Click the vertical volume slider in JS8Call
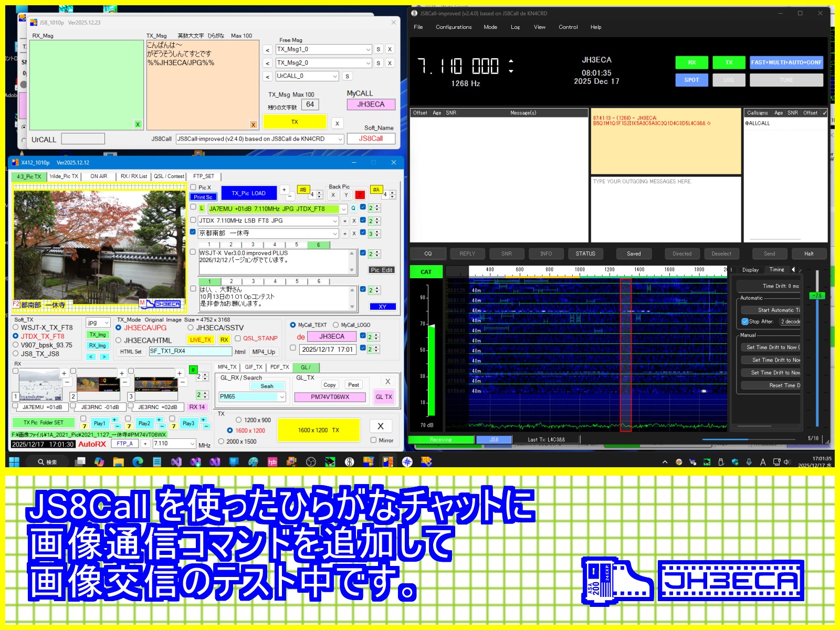 817,346
